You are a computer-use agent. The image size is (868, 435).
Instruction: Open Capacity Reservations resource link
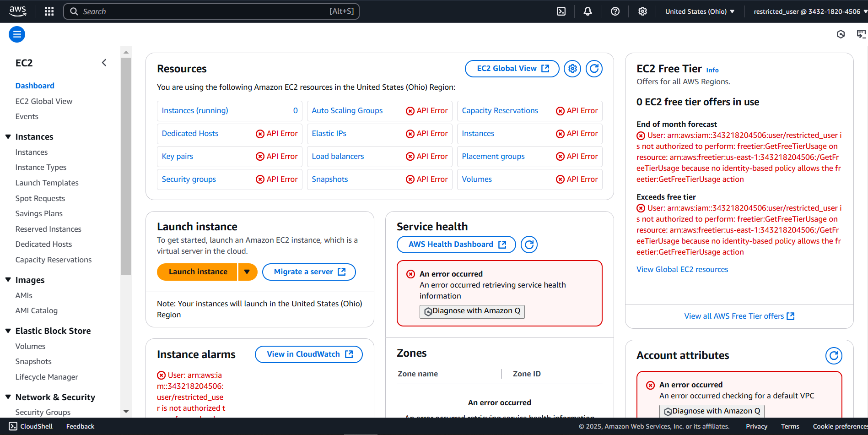(x=500, y=110)
